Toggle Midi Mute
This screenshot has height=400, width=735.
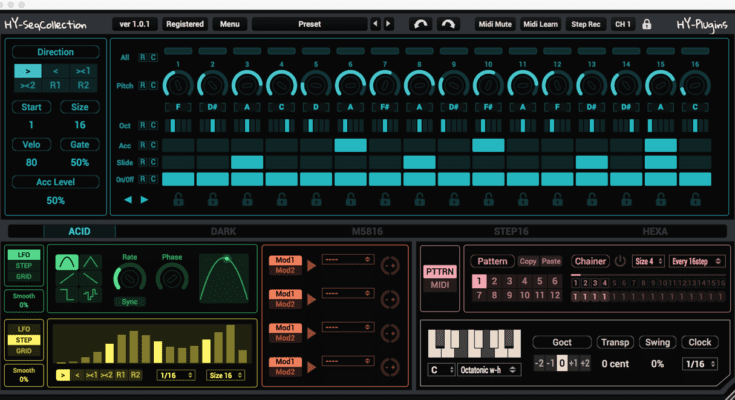pyautogui.click(x=495, y=23)
